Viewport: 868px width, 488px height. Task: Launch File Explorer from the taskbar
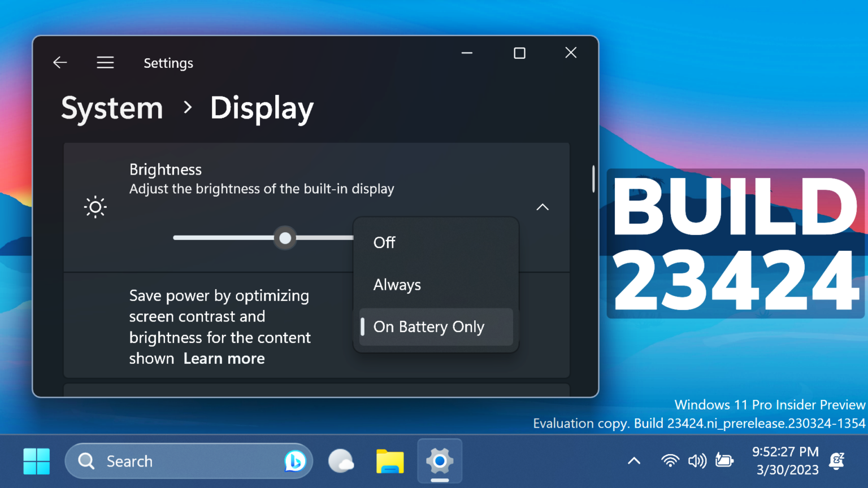pyautogui.click(x=390, y=461)
